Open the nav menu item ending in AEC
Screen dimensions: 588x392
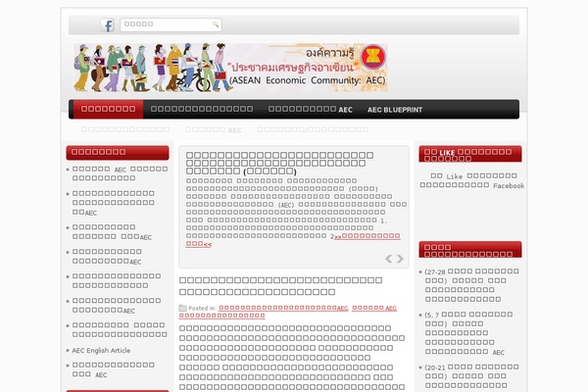pyautogui.click(x=310, y=110)
